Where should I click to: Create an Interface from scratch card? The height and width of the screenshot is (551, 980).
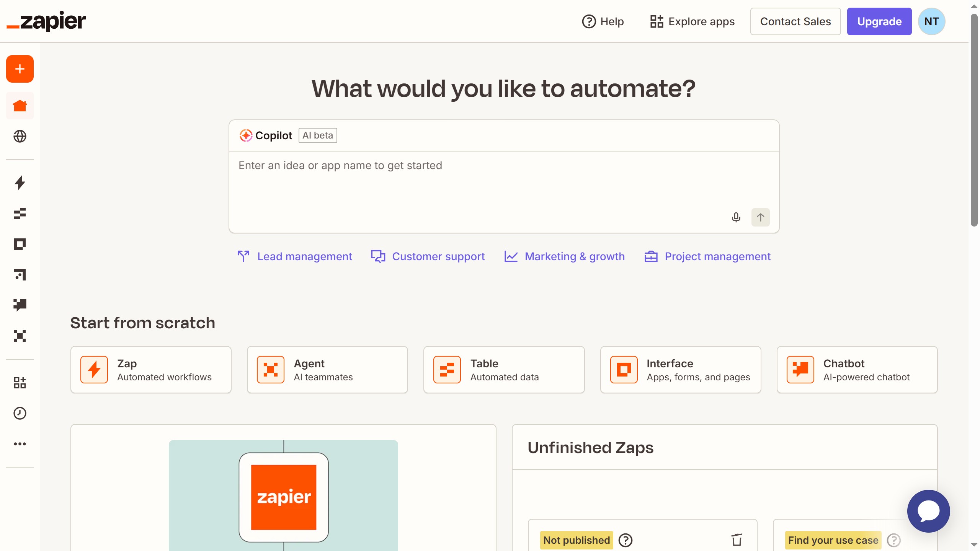(x=681, y=370)
